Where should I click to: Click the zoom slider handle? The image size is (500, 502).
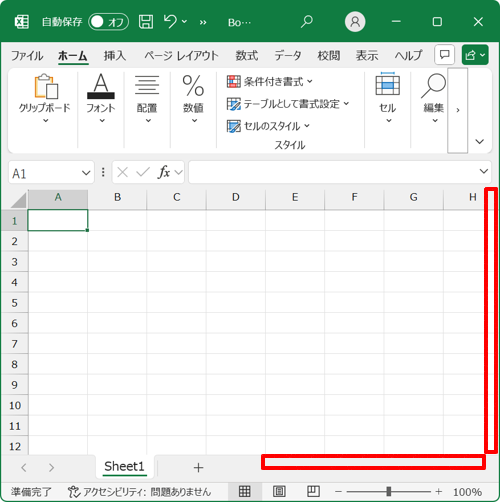[389, 491]
